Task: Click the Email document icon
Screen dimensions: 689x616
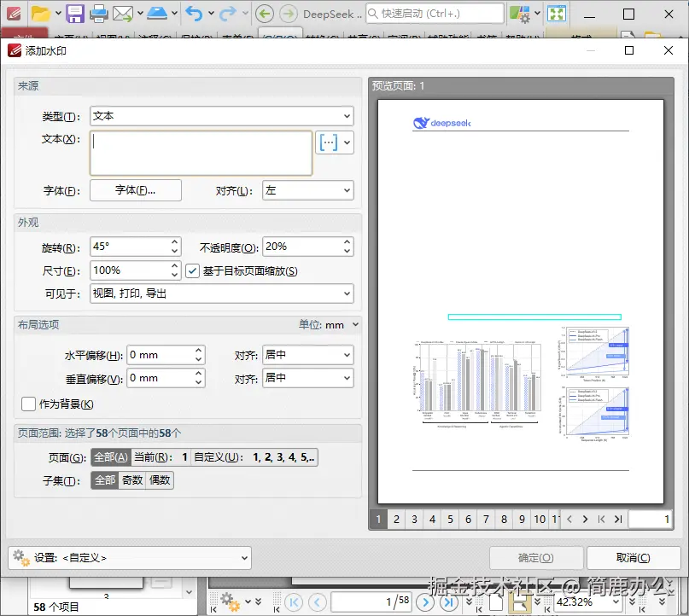Action: (121, 14)
